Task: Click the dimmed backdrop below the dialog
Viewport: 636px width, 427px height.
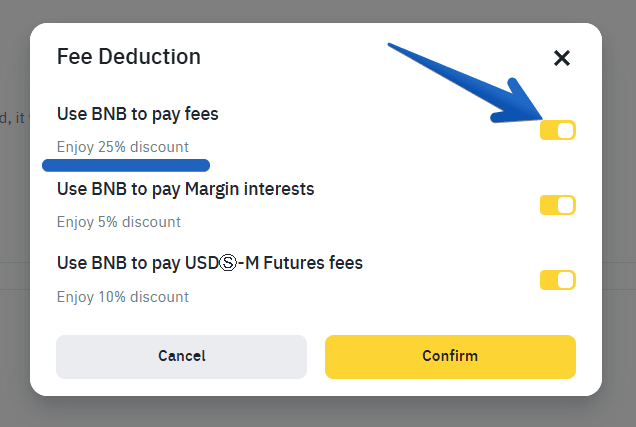Action: [x=318, y=412]
